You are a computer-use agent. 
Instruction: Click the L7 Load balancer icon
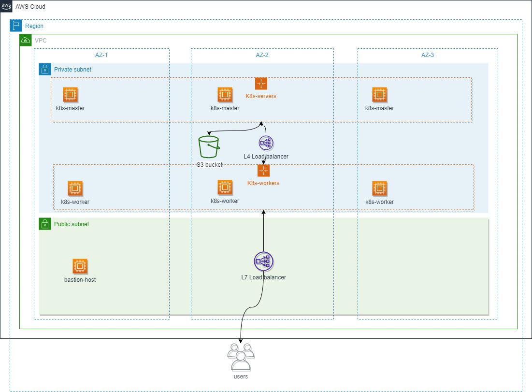pos(263,261)
